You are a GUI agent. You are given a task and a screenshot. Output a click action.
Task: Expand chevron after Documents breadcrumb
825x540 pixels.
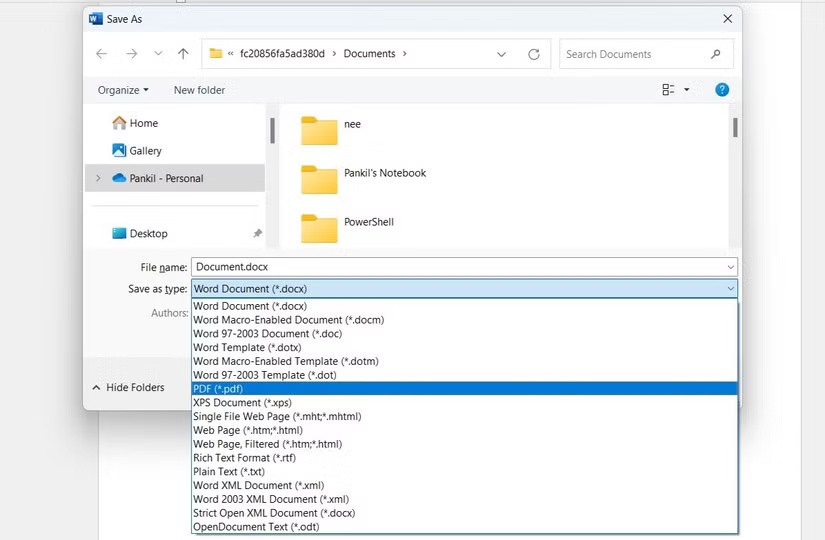point(405,54)
